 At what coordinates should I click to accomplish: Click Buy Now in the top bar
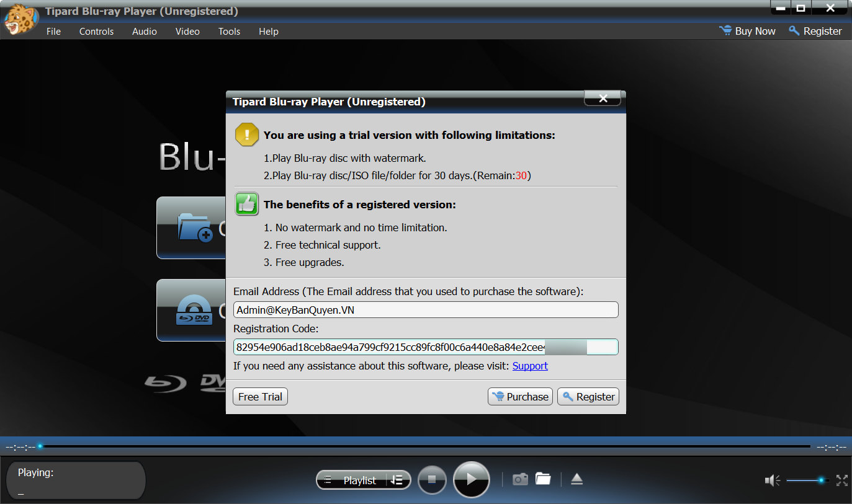pos(748,31)
